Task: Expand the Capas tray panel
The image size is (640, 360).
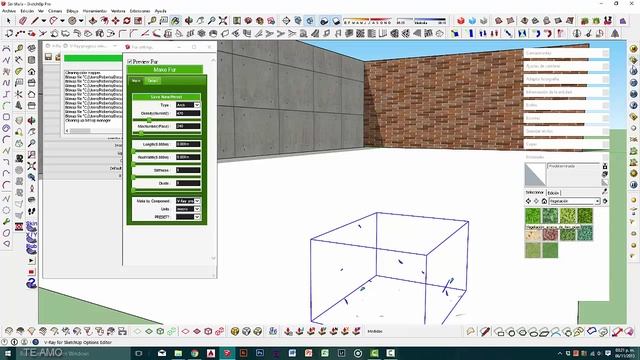Action: 566,144
